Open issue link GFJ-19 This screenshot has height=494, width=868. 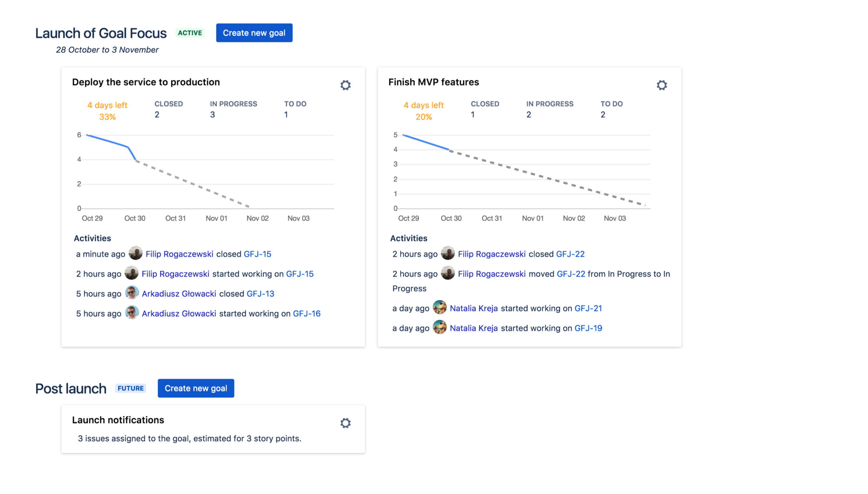[588, 328]
